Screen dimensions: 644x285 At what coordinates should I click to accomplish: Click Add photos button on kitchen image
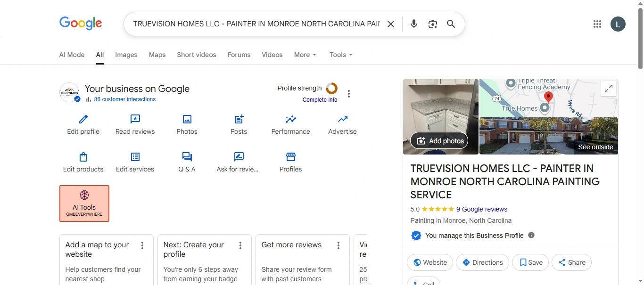point(440,140)
